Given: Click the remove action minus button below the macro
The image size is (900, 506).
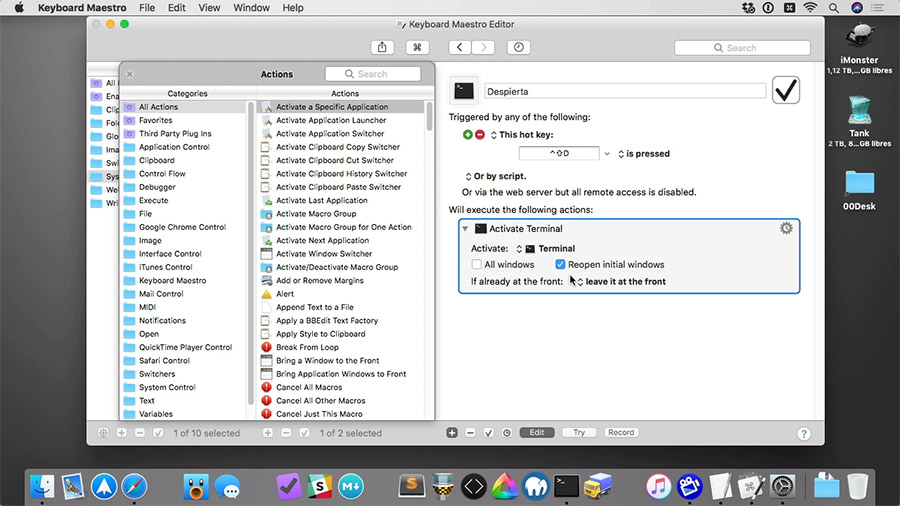Looking at the screenshot, I should coord(470,433).
